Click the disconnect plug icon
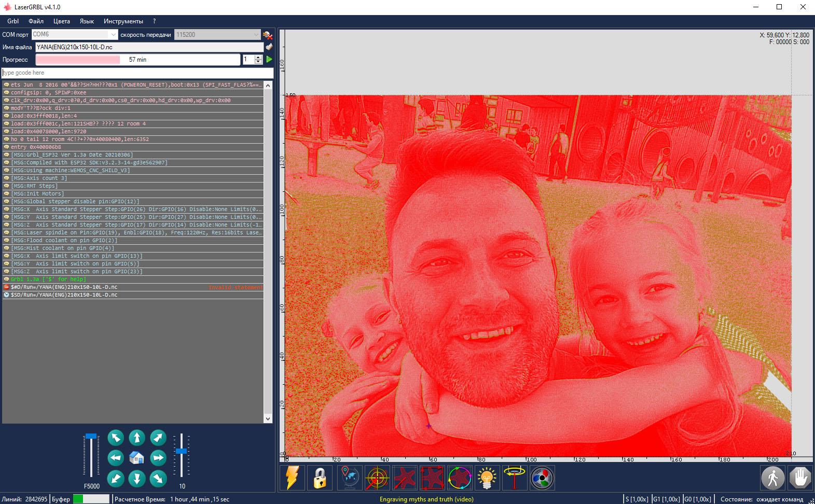Image resolution: width=815 pixels, height=504 pixels. click(x=268, y=35)
